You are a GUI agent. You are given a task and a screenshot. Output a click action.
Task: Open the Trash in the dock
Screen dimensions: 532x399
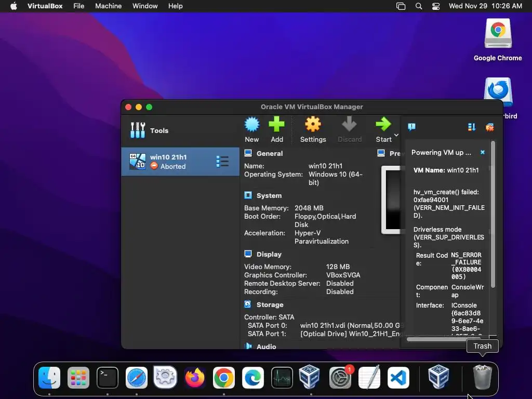482,377
